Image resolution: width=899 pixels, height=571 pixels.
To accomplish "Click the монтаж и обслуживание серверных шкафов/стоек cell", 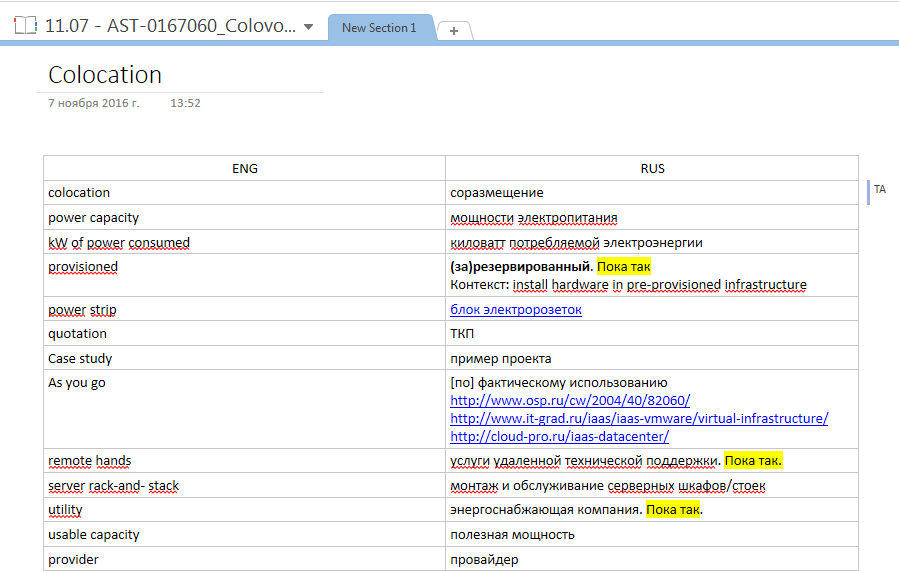I will click(652, 486).
